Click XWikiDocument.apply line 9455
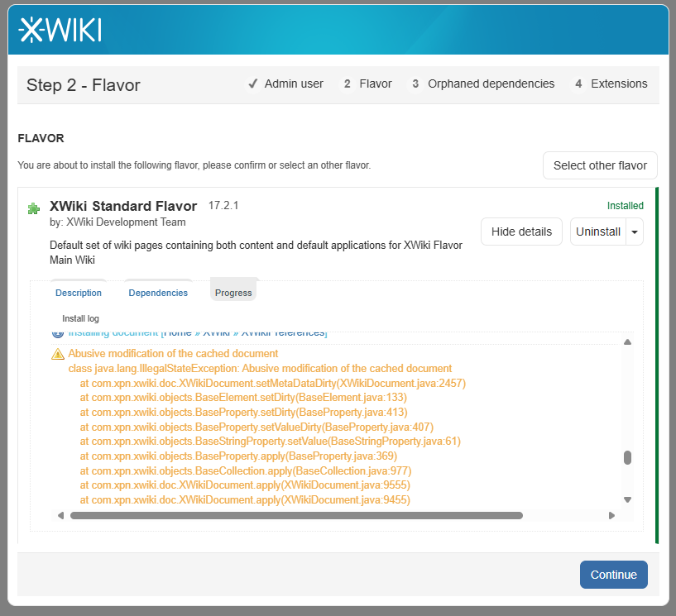Viewport: 676px width, 616px height. pos(245,499)
